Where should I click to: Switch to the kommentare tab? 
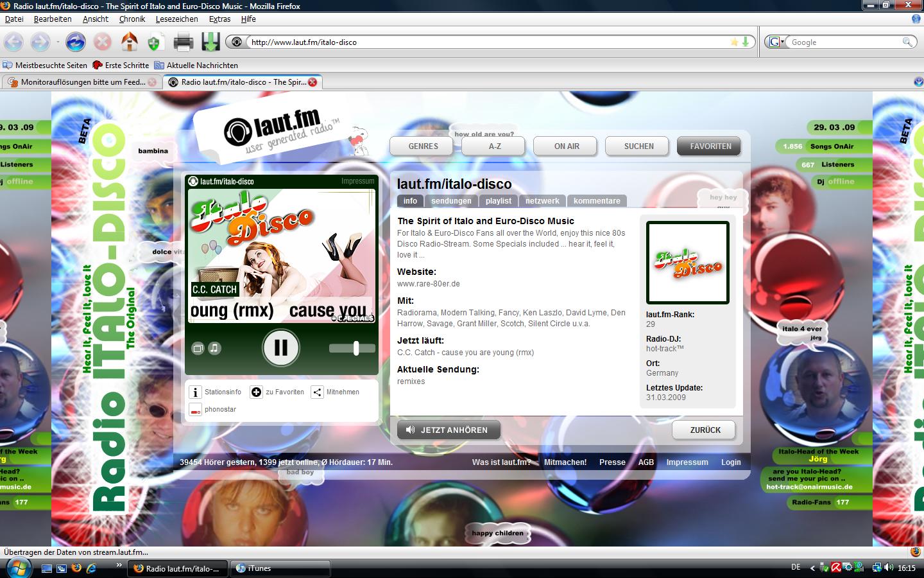point(597,201)
